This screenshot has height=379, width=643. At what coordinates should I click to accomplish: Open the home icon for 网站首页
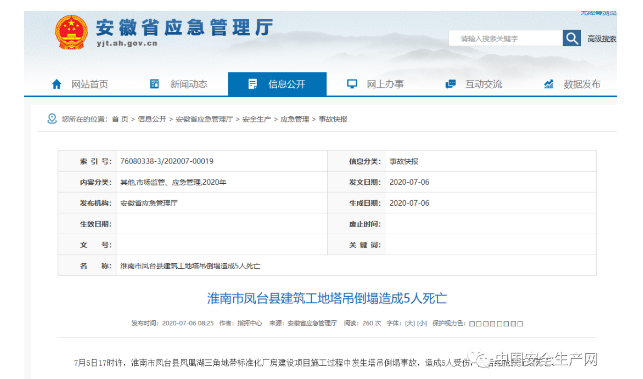(57, 84)
